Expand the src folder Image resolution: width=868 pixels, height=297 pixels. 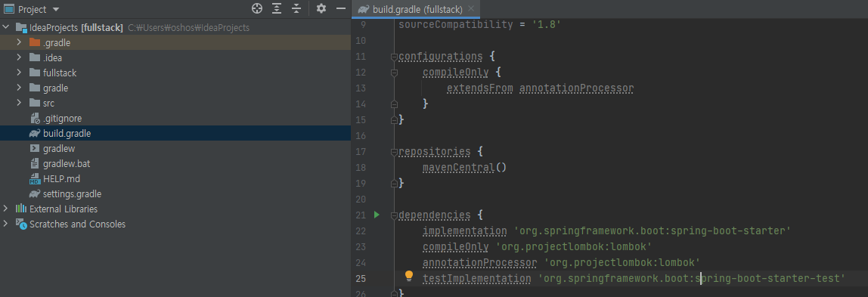click(19, 103)
